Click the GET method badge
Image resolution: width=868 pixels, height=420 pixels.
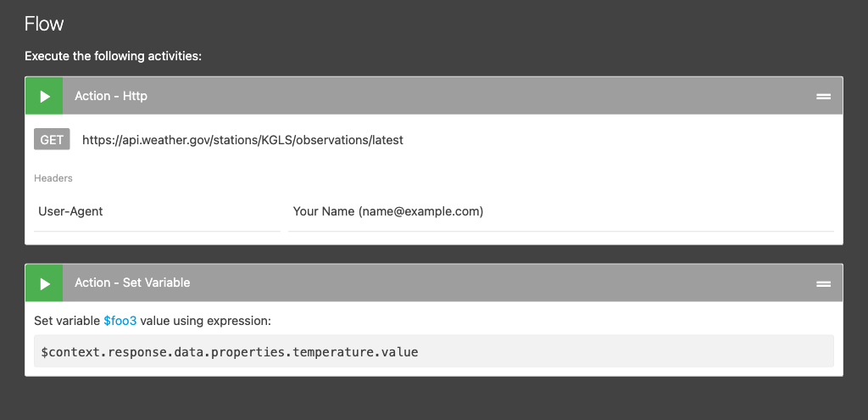point(52,140)
